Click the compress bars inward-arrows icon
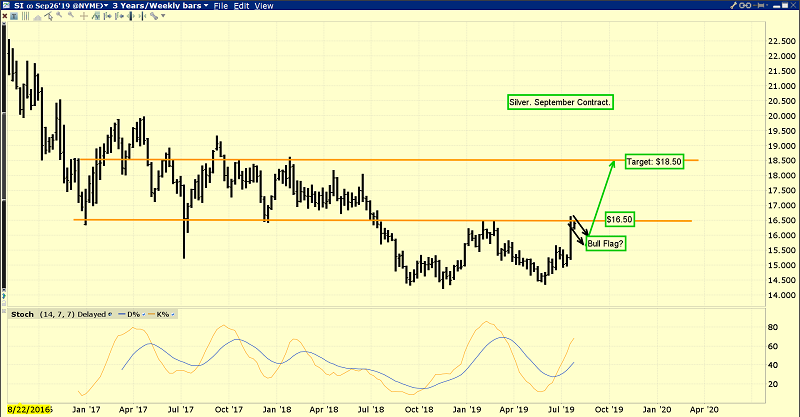The height and width of the screenshot is (417, 800). coord(142,16)
